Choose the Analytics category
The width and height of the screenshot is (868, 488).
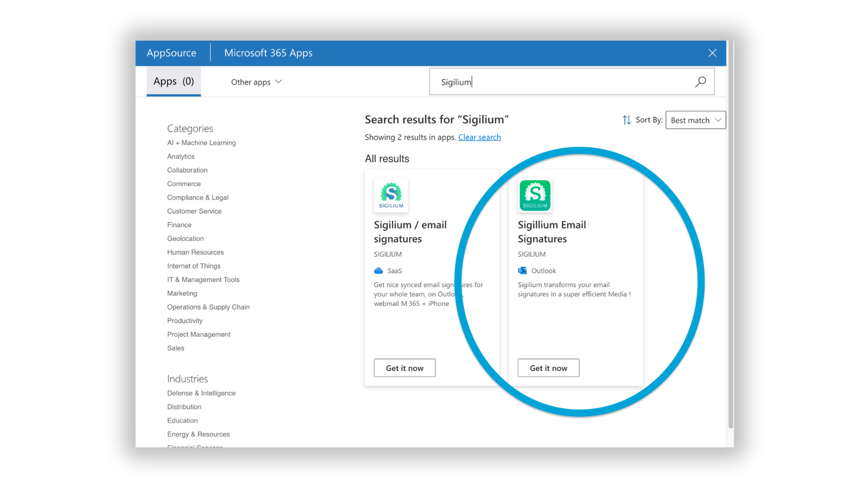pos(181,156)
